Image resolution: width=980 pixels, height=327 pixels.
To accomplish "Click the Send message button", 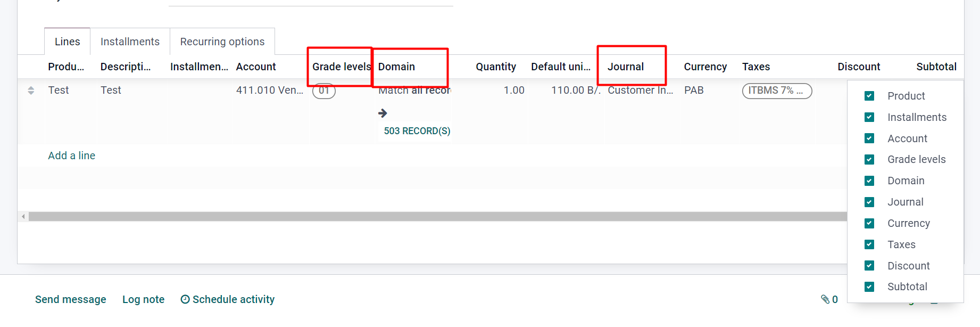I will (x=70, y=299).
